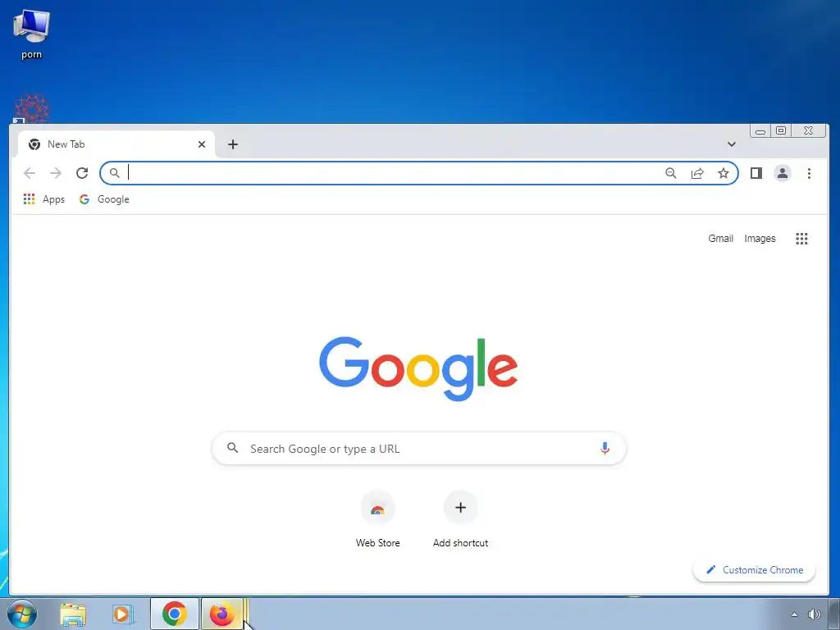Minimize the Chrome window
This screenshot has width=840, height=630.
point(760,130)
